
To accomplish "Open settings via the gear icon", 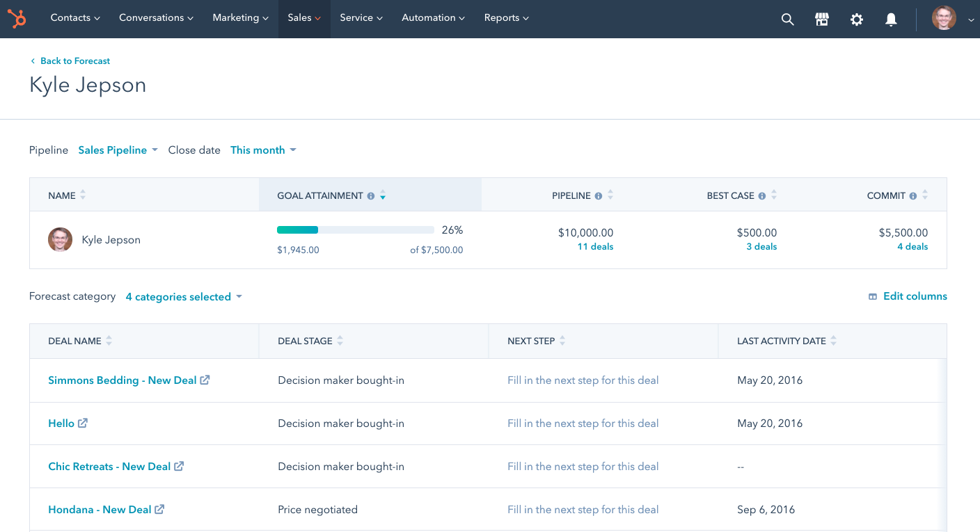I will coord(857,19).
